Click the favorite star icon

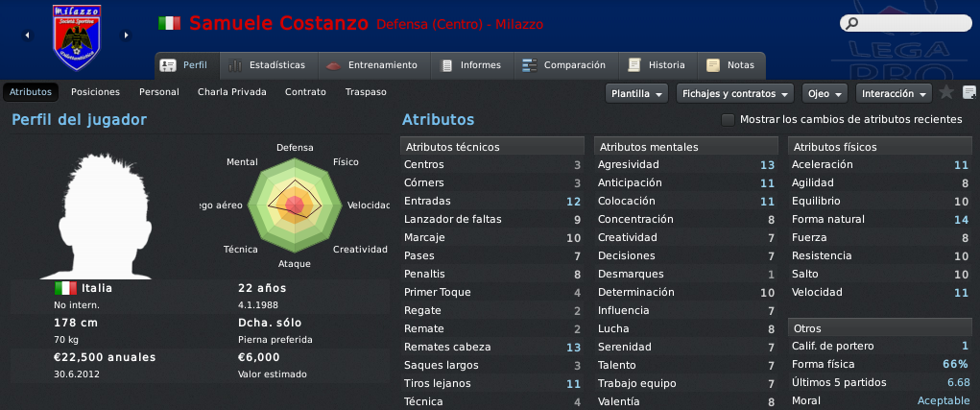click(x=946, y=92)
